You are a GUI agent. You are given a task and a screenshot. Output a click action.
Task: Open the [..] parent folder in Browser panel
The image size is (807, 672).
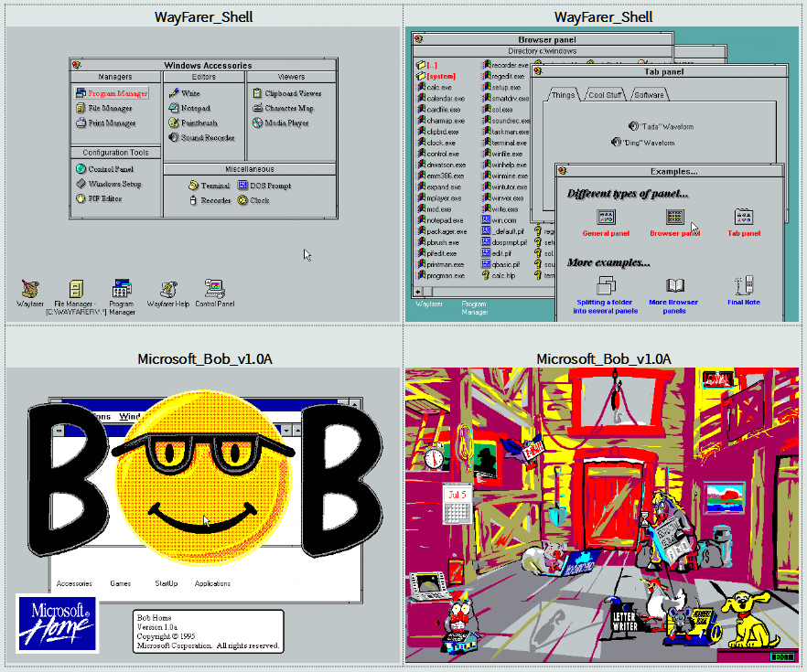pos(426,65)
